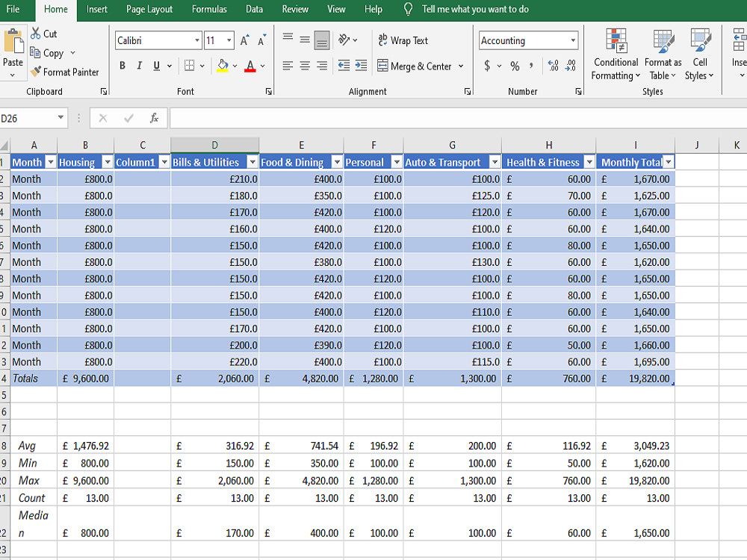Open the Month column filter dropdown
The height and width of the screenshot is (560, 747).
point(51,162)
